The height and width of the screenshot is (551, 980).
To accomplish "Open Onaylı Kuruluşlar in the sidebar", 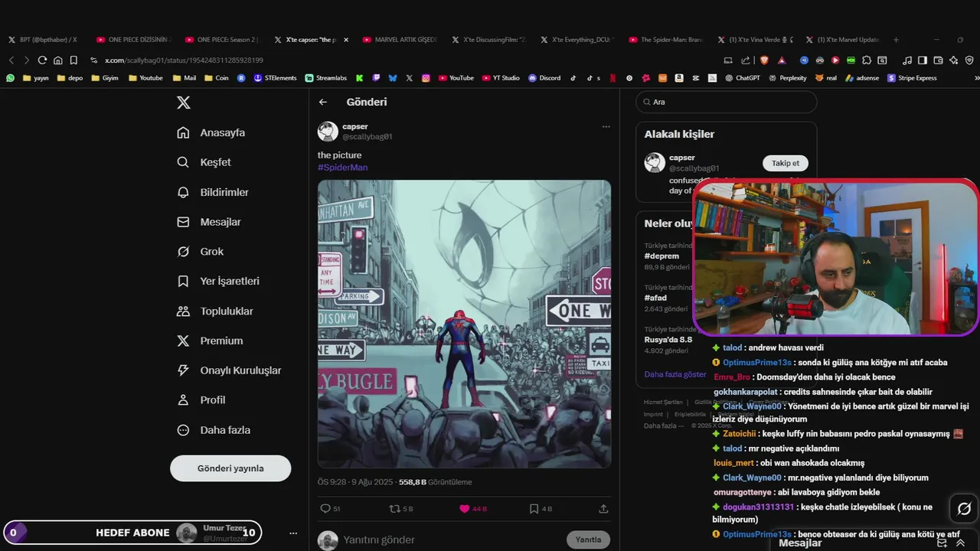I will 229,370.
